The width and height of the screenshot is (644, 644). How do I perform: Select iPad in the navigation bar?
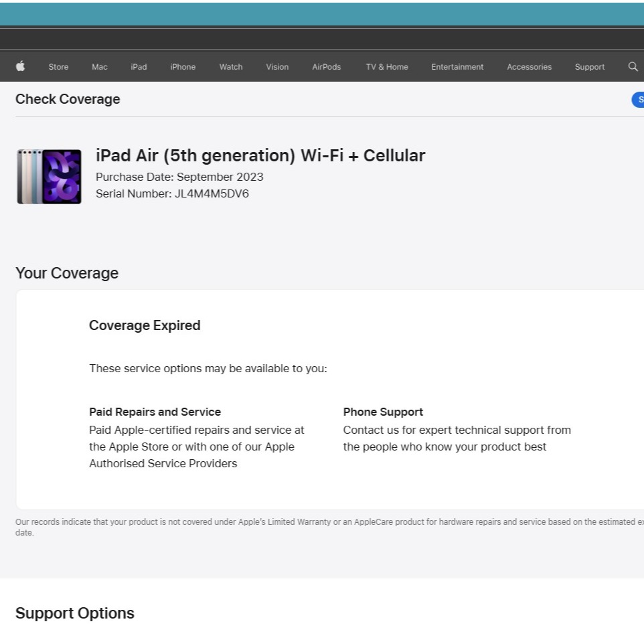tap(139, 67)
